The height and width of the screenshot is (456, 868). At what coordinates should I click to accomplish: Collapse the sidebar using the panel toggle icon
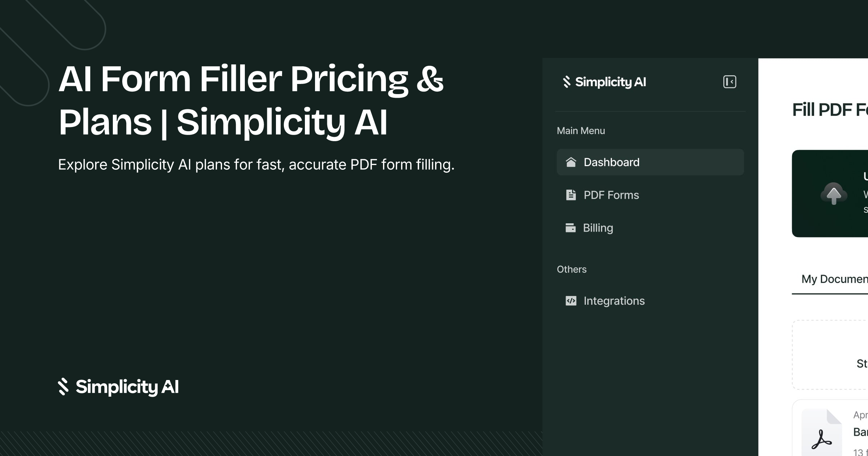click(729, 82)
